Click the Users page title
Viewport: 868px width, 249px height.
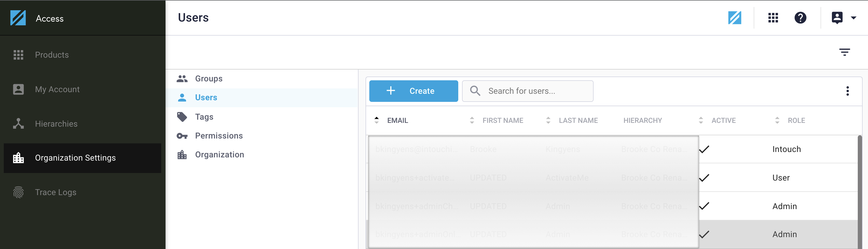point(193,18)
